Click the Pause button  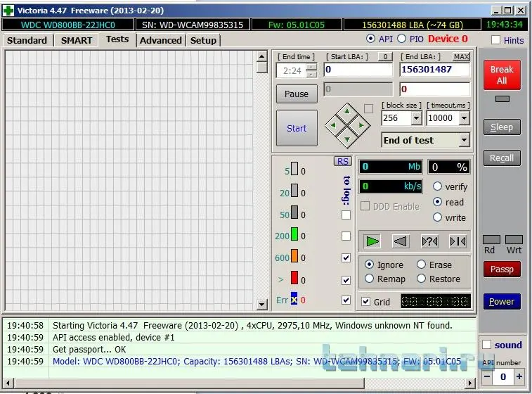(x=297, y=94)
